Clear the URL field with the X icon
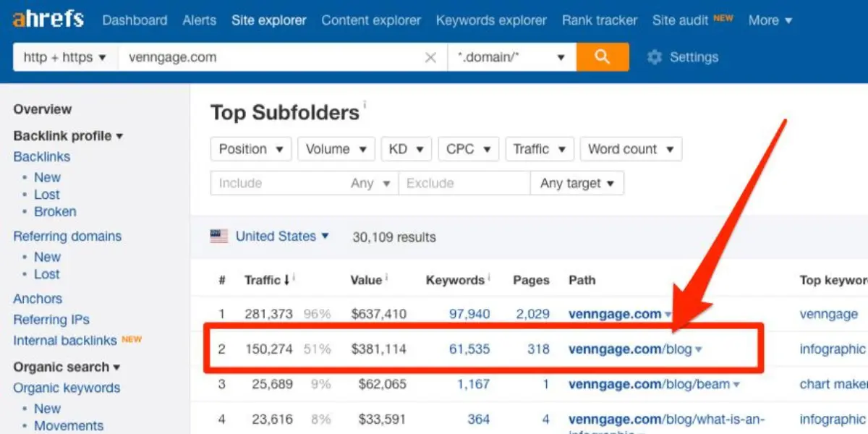The image size is (868, 434). click(430, 58)
